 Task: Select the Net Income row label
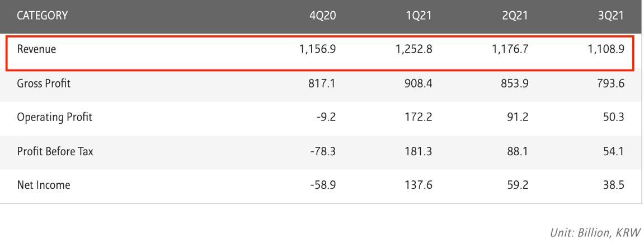(44, 185)
